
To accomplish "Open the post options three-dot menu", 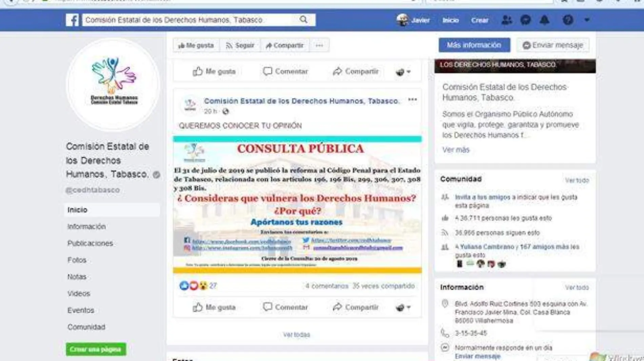I will pyautogui.click(x=412, y=99).
